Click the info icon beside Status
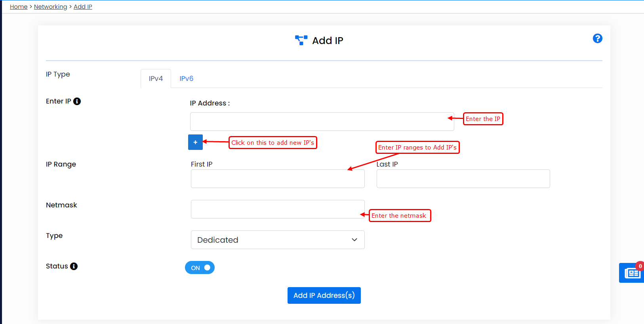Image resolution: width=644 pixels, height=324 pixels. (x=74, y=266)
